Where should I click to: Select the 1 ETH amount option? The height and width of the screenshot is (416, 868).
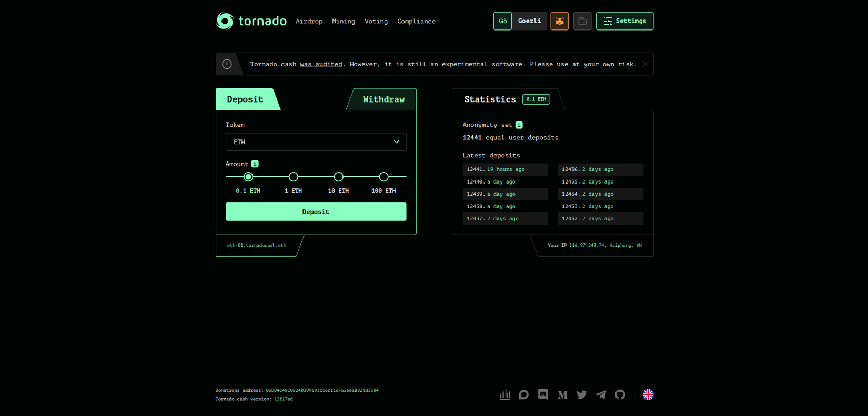point(294,177)
